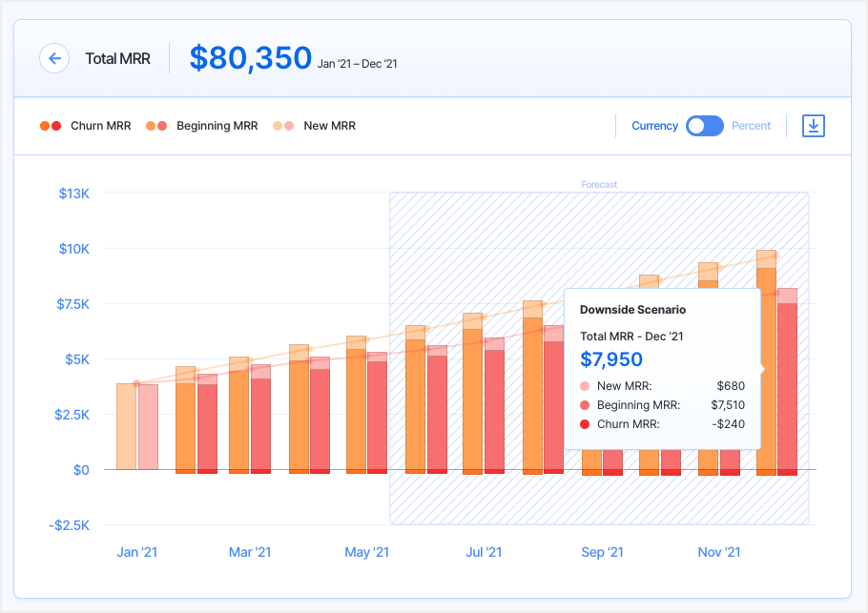The width and height of the screenshot is (868, 613).
Task: Toggle the Currency/Percent switch
Action: click(705, 126)
